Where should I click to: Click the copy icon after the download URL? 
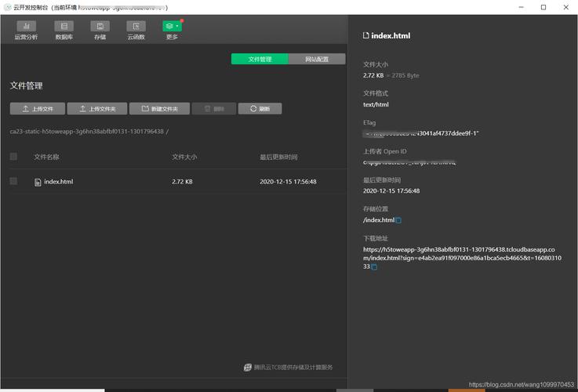pos(374,267)
